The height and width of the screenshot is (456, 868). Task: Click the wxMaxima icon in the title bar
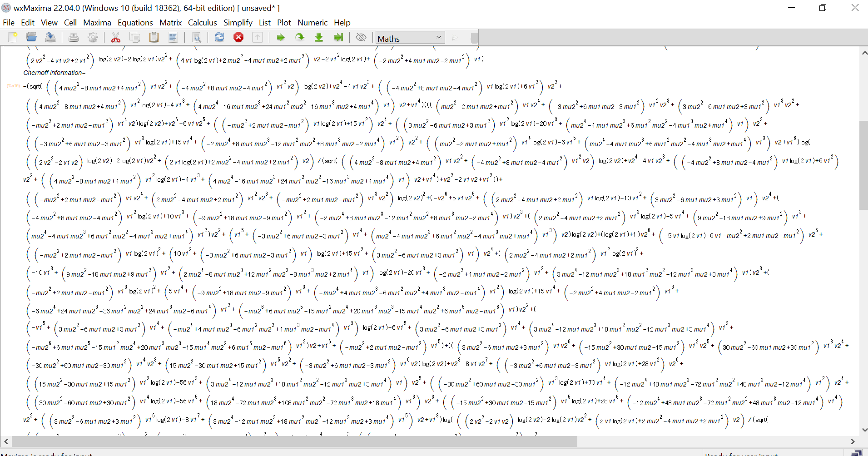(6, 8)
